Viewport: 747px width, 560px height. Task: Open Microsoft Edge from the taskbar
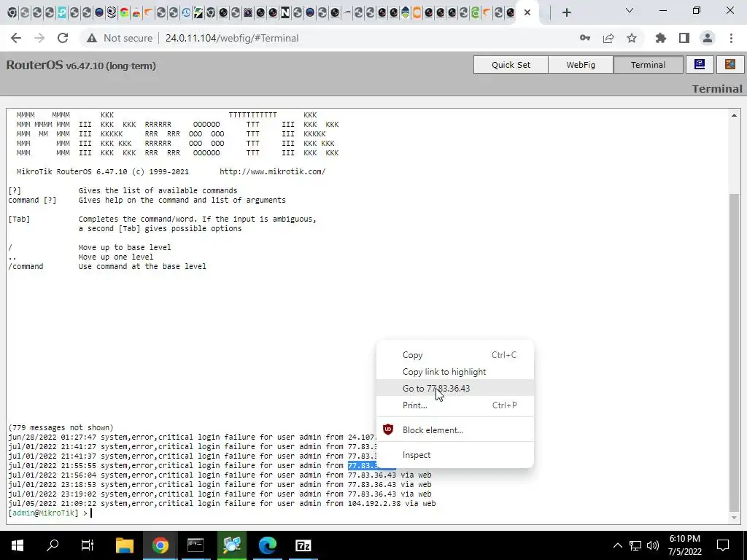[x=268, y=545]
